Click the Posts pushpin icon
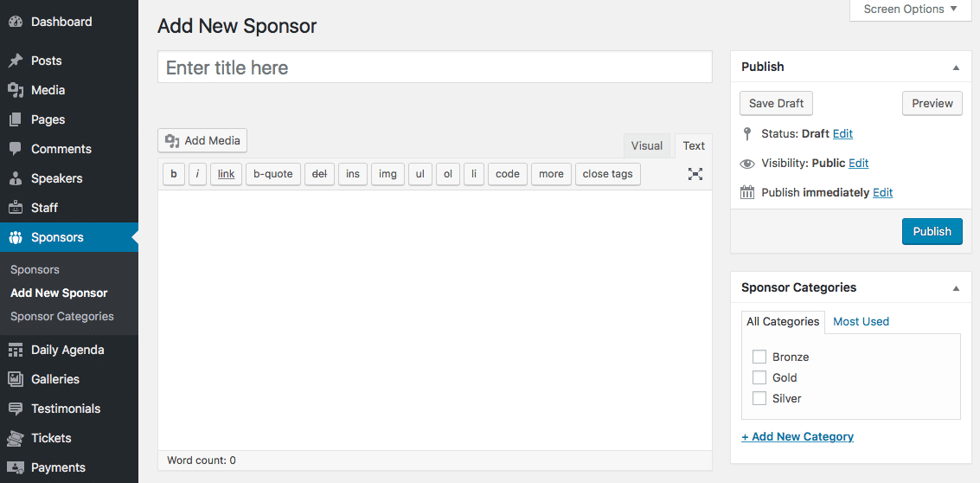The width and height of the screenshot is (980, 483). 16,61
